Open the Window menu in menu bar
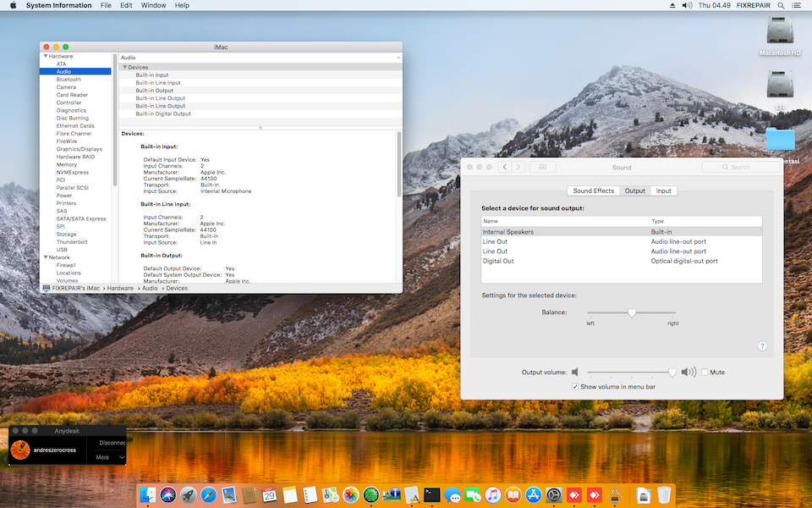Image resolution: width=812 pixels, height=508 pixels. pos(153,5)
